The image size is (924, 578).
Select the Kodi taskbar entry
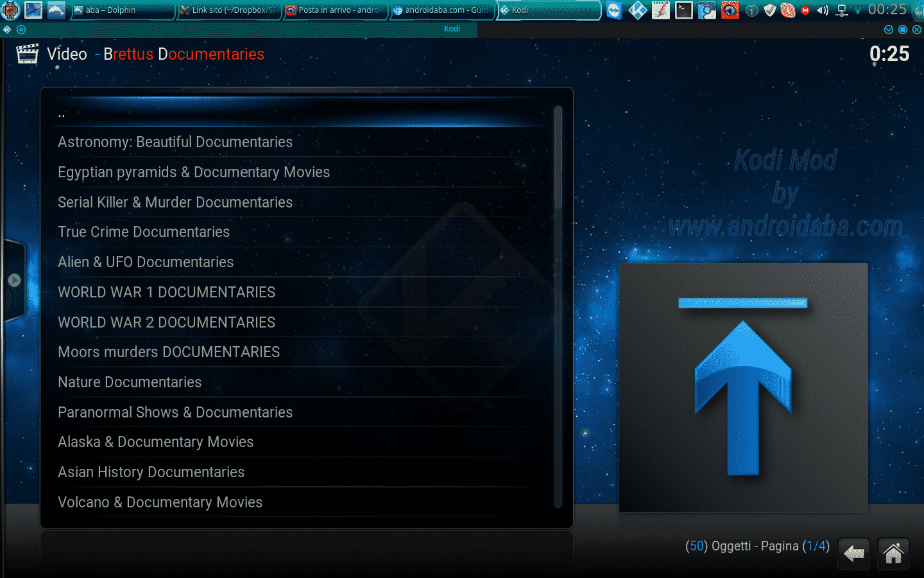[549, 10]
